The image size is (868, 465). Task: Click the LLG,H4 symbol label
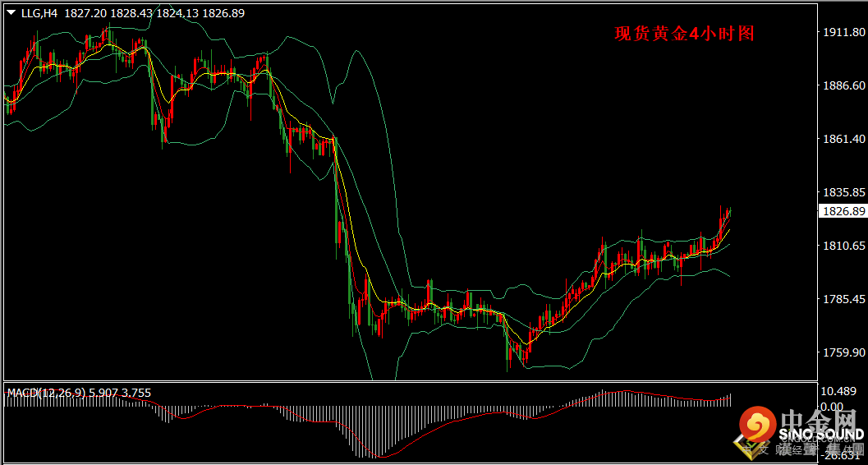pyautogui.click(x=39, y=13)
